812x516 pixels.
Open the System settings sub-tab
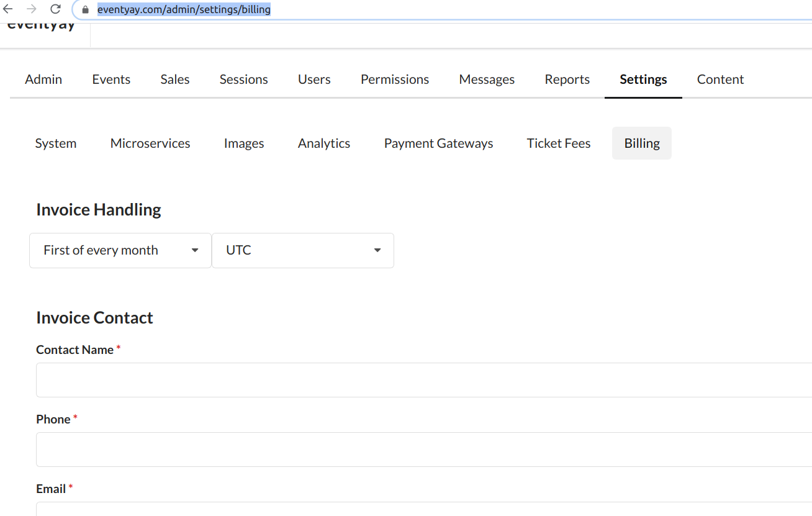tap(56, 143)
